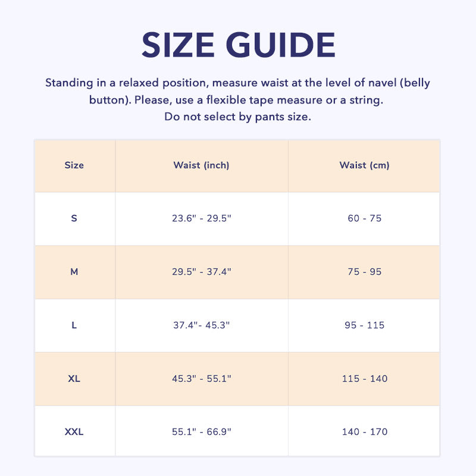This screenshot has width=476, height=476.
Task: Click the 45.3" - 55.1" inch cell
Action: pyautogui.click(x=201, y=379)
